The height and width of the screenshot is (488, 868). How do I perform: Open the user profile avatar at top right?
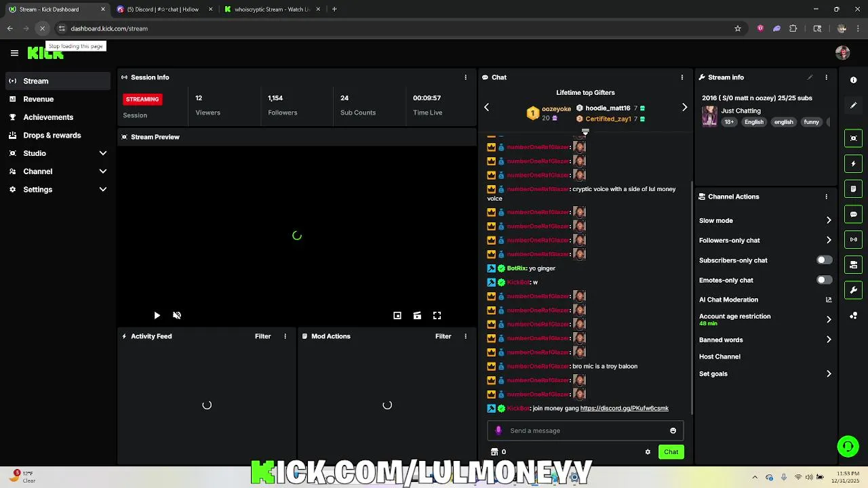click(x=843, y=53)
